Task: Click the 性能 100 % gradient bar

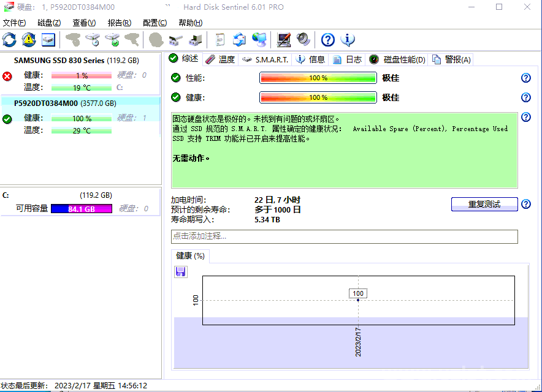Action: [x=318, y=78]
